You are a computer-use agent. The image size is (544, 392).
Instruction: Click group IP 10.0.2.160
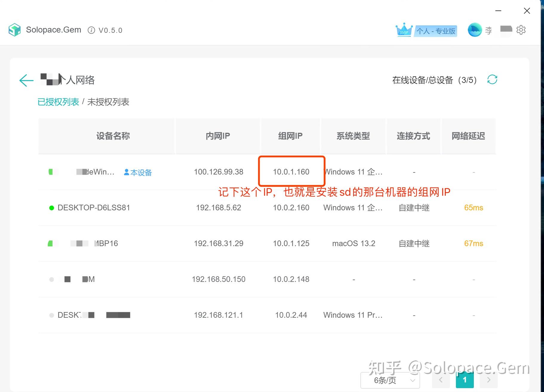[x=291, y=208]
